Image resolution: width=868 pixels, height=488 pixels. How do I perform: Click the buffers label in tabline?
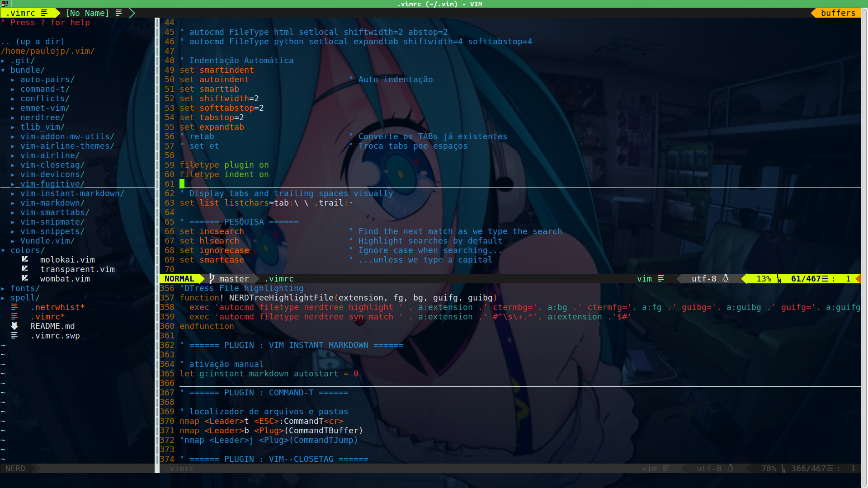pos(838,13)
